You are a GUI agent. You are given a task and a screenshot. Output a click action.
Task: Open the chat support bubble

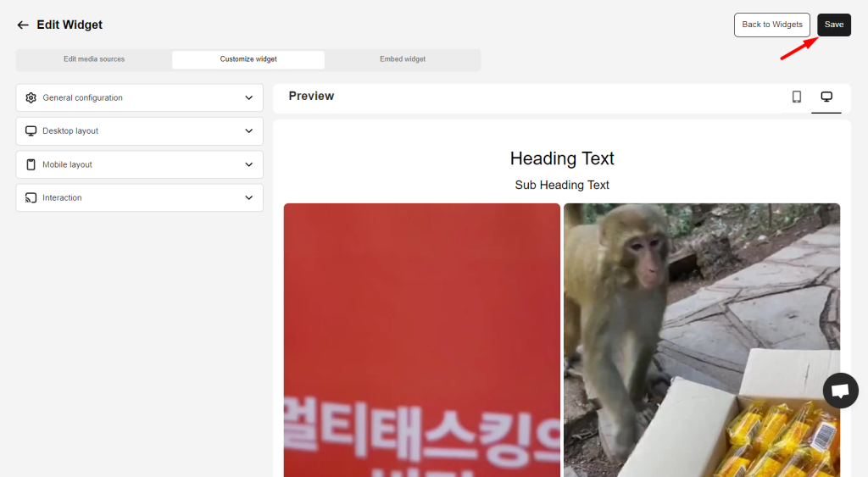pyautogui.click(x=840, y=391)
